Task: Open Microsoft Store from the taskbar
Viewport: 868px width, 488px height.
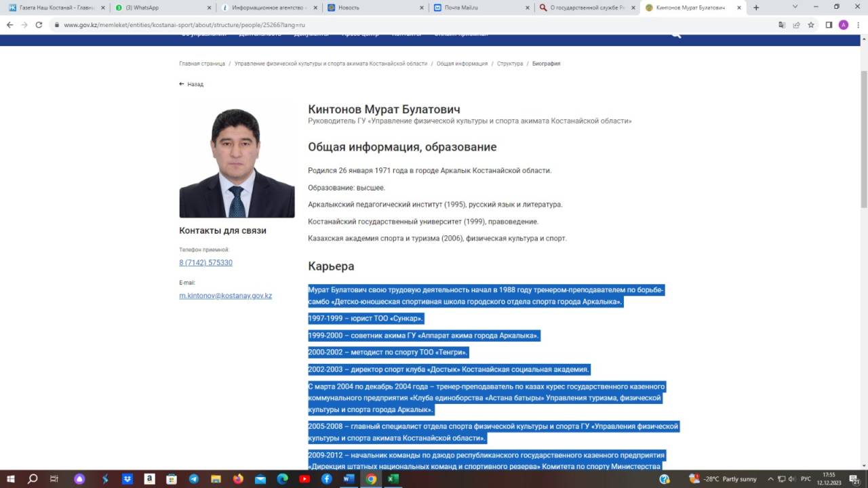Action: click(172, 479)
